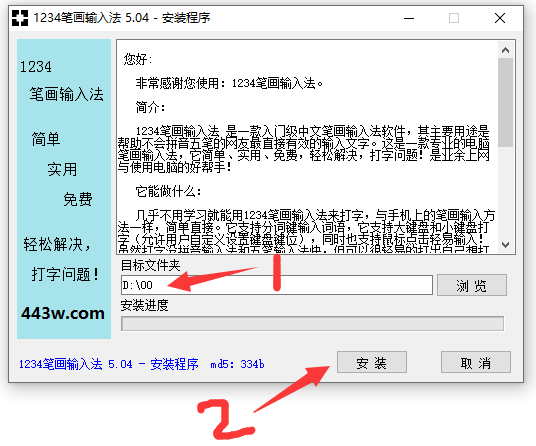Viewport: 536px width, 446px height.
Task: Minimize the installer window
Action: tap(409, 18)
